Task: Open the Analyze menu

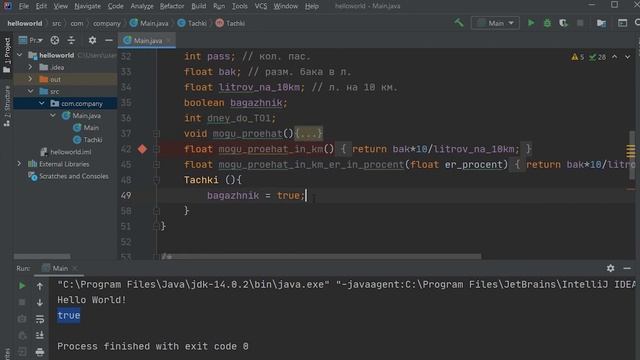Action: (142, 6)
